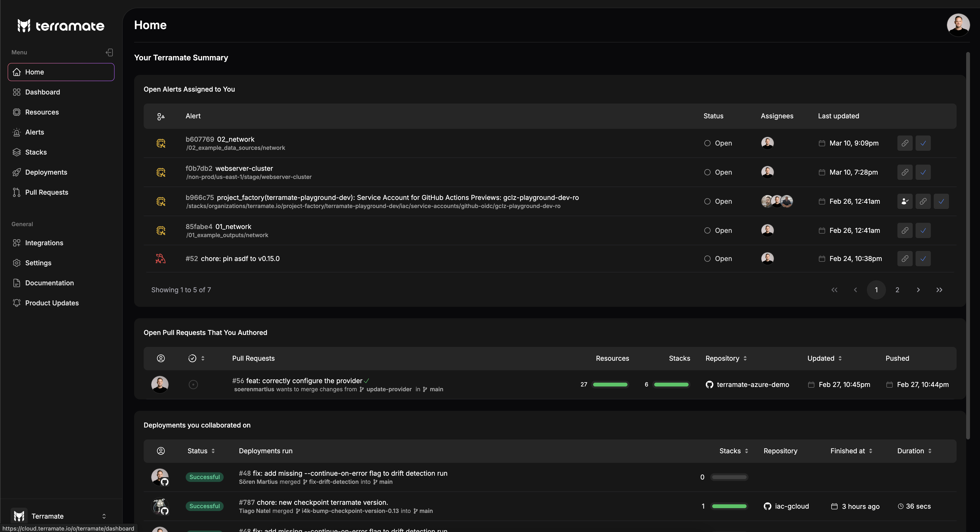Click Stacks progress bar of deployment #787

[x=729, y=506]
